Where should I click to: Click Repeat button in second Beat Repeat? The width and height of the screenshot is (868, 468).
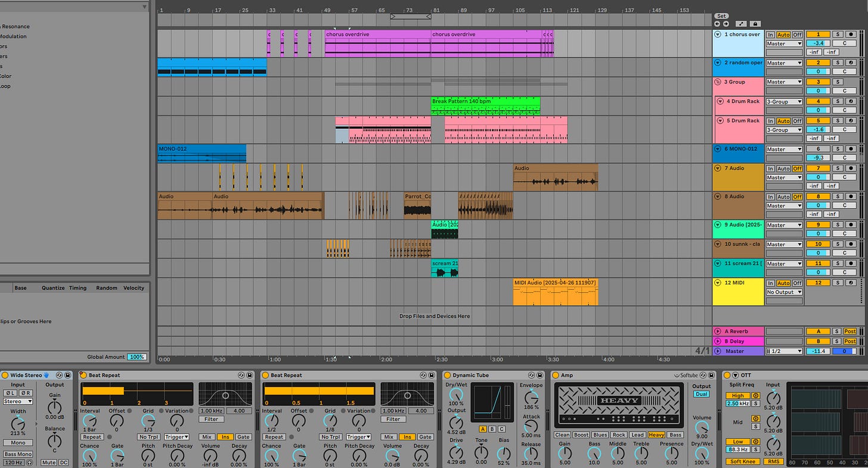tap(274, 437)
